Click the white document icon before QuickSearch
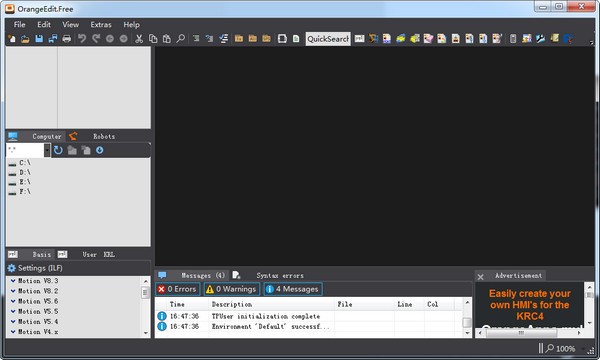Viewport: 600px width, 360px height. [296, 39]
